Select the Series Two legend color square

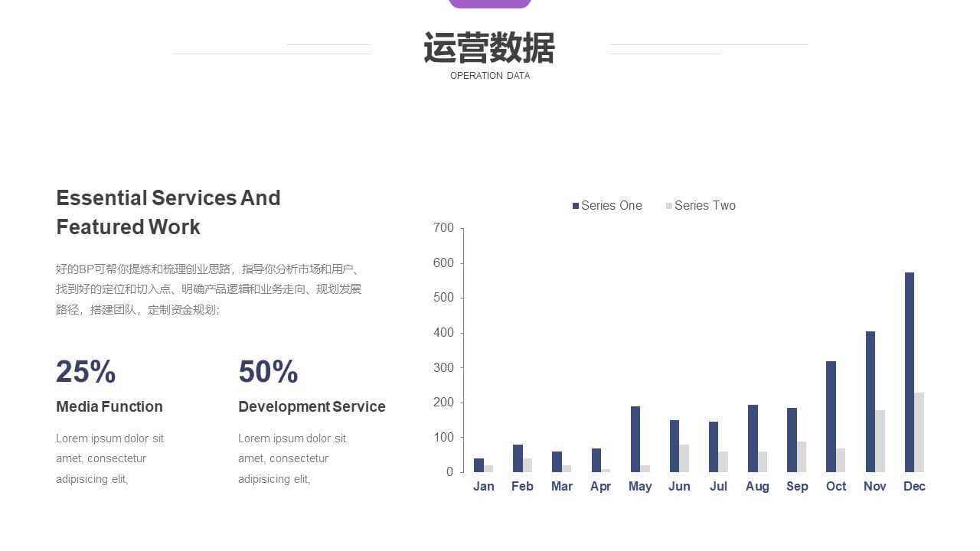pos(669,206)
